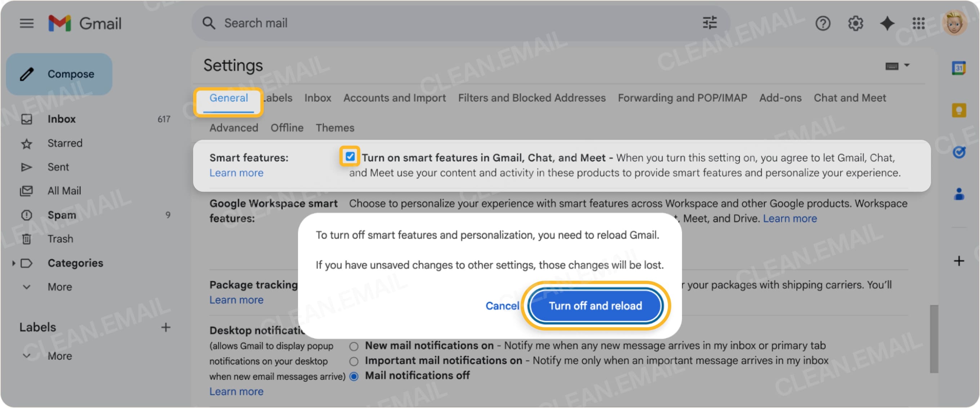Open the Themes settings tab
Screen dimensions: 980x408
point(335,128)
